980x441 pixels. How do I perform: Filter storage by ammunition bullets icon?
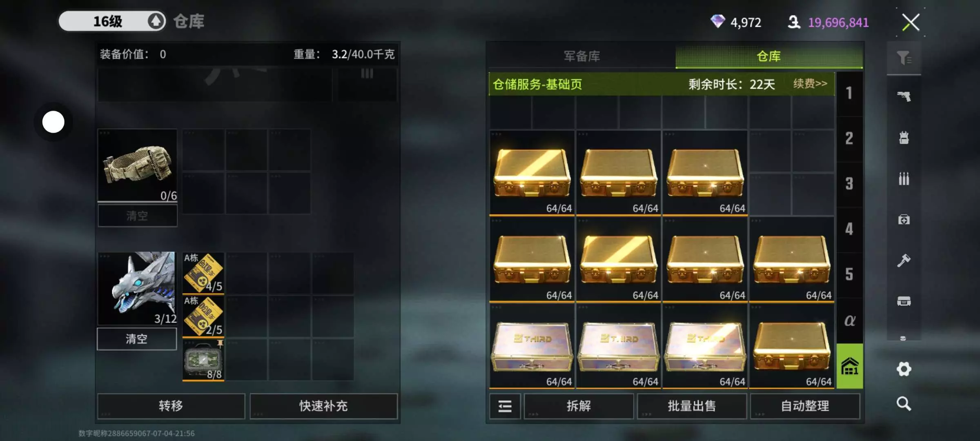(904, 178)
